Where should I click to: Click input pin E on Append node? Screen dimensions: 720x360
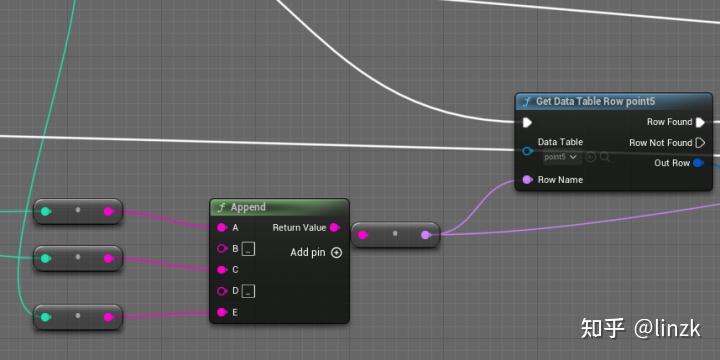[222, 312]
